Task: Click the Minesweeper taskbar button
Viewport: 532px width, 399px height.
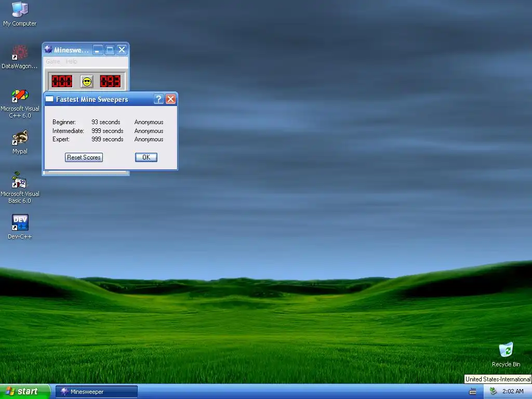Action: tap(96, 392)
